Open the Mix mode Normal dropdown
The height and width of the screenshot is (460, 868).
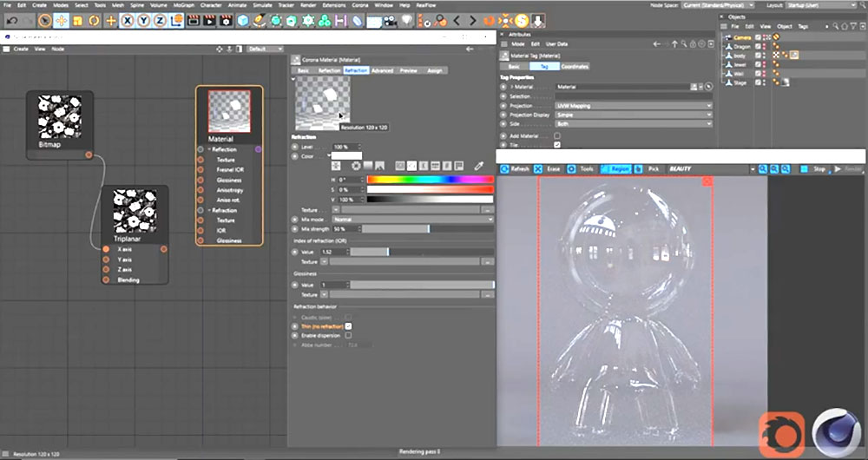pos(412,220)
